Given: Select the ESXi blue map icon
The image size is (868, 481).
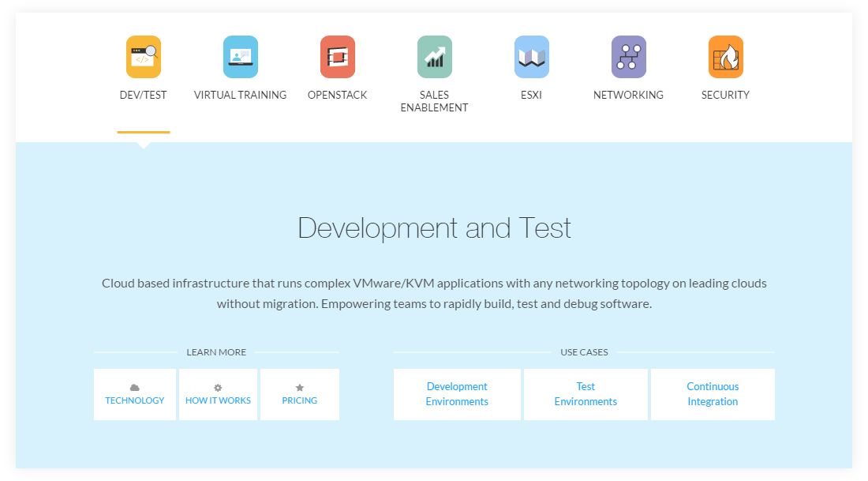Looking at the screenshot, I should pyautogui.click(x=531, y=57).
